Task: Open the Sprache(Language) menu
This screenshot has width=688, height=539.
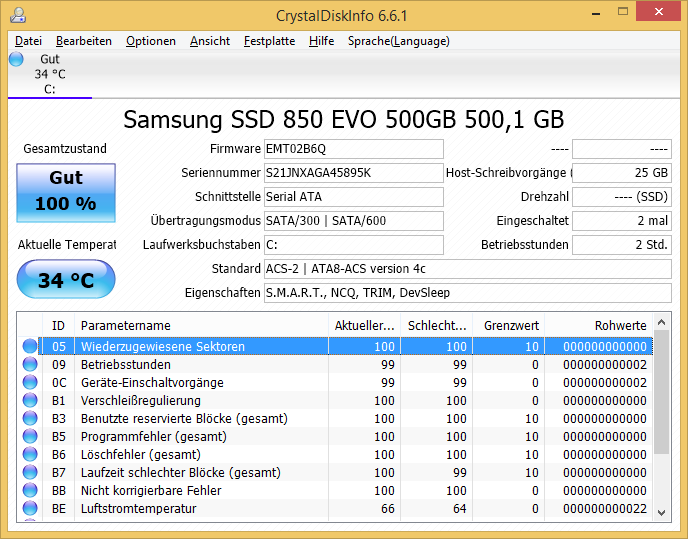Action: (398, 41)
